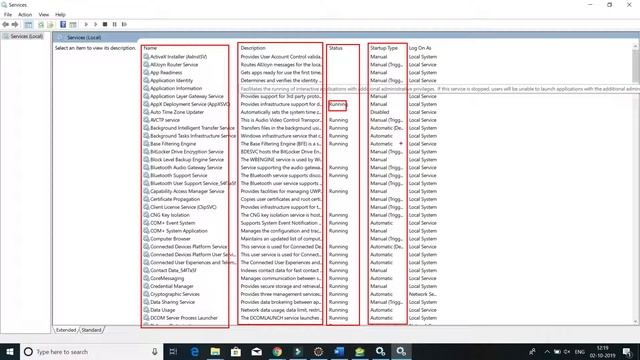Viewport: 640px width, 360px height.
Task: Open the Action menu
Action: (25, 15)
